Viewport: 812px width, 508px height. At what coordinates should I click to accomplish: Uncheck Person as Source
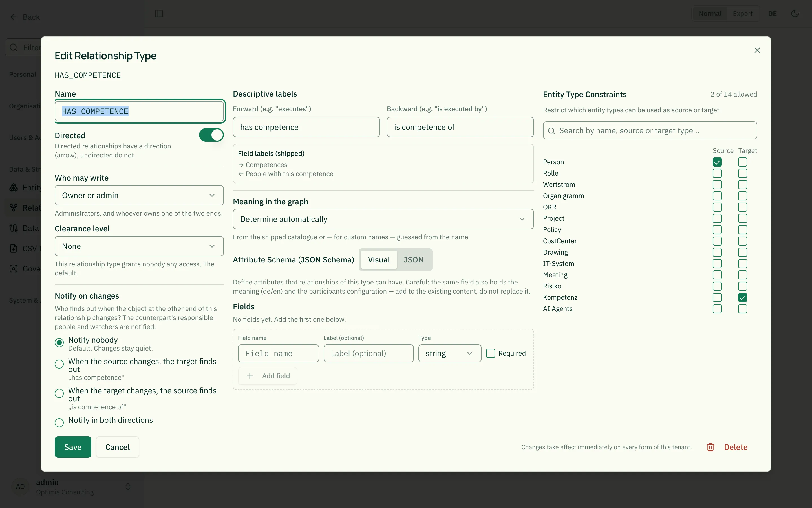(x=717, y=162)
